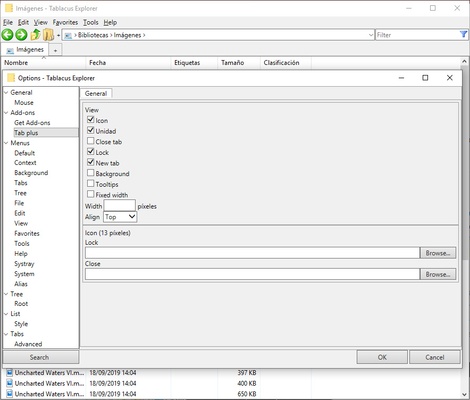Click the Fecha column header
This screenshot has height=400, width=470.
129,63
